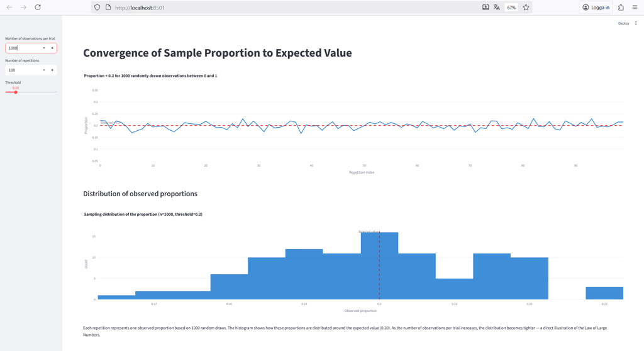This screenshot has height=351, width=644.
Task: Reload the current page
Action: point(38,8)
